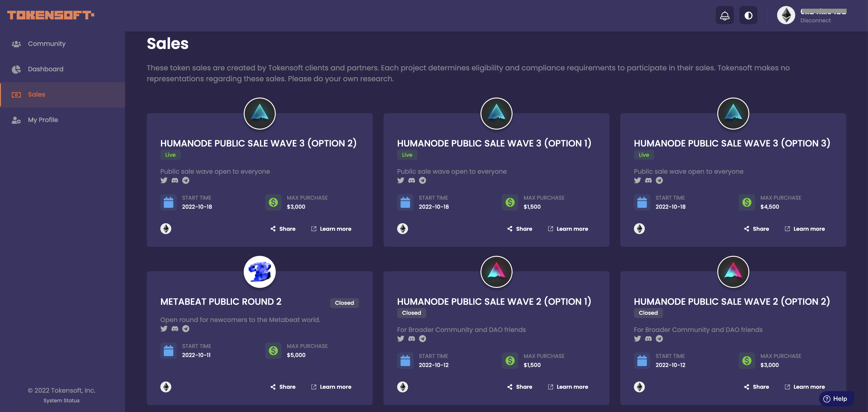The image size is (868, 412).
Task: Share Humanode Wave 2 Option 1 sale
Action: (x=520, y=387)
